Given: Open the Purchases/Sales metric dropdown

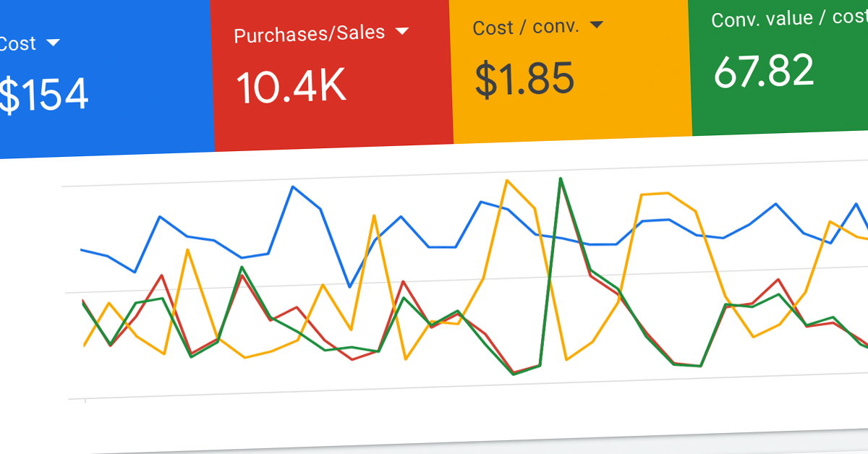Looking at the screenshot, I should pos(402,31).
